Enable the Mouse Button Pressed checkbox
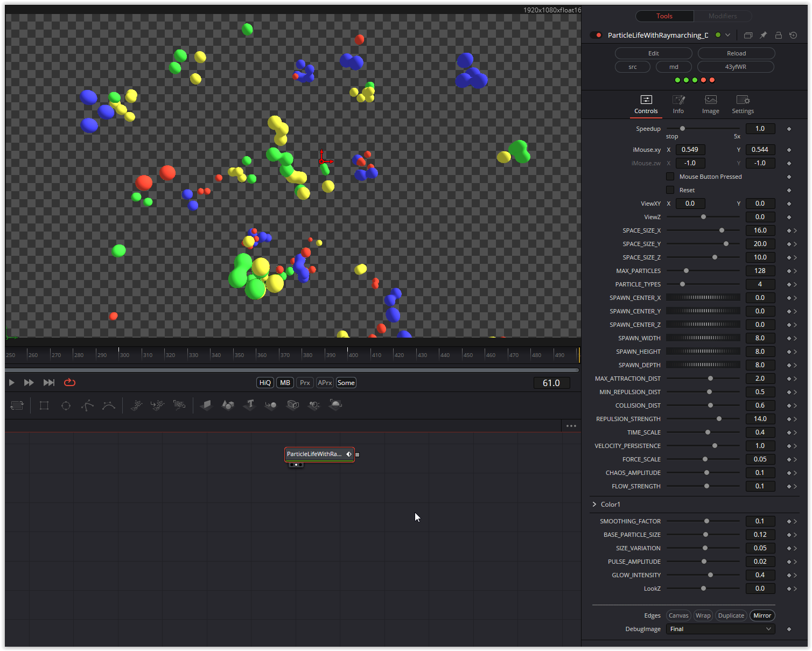The image size is (812, 651). pyautogui.click(x=670, y=177)
